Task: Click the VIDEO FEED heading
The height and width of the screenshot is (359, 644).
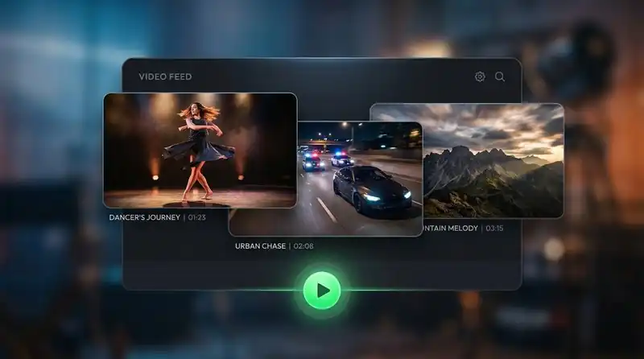Action: (165, 76)
